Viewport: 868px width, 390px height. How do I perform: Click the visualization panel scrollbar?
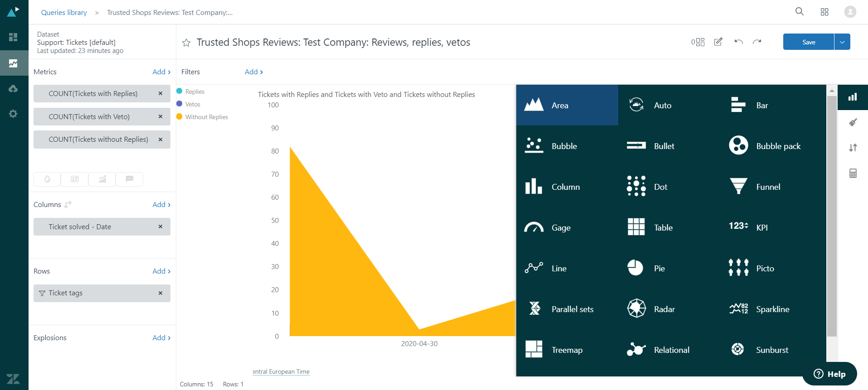point(832,216)
